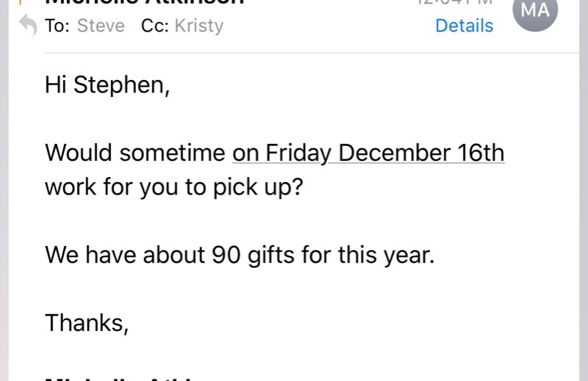
Task: Click the "Thanks," closing line
Action: (87, 322)
